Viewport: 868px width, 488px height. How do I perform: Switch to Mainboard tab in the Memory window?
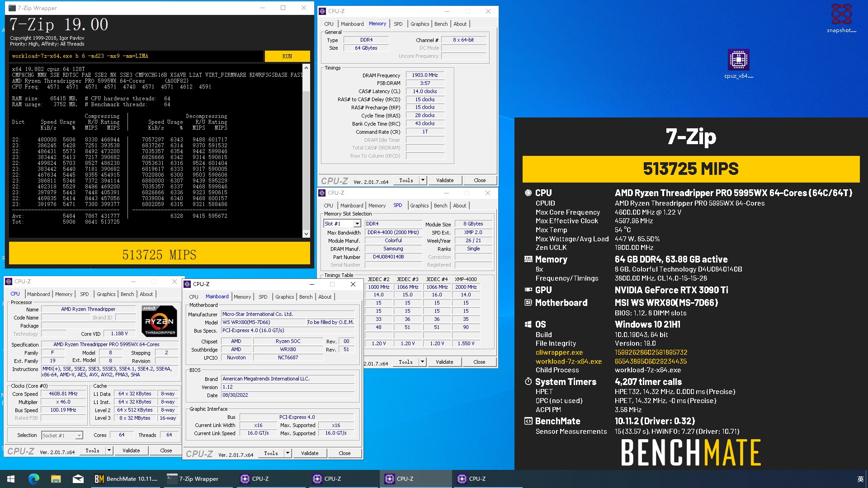click(352, 24)
